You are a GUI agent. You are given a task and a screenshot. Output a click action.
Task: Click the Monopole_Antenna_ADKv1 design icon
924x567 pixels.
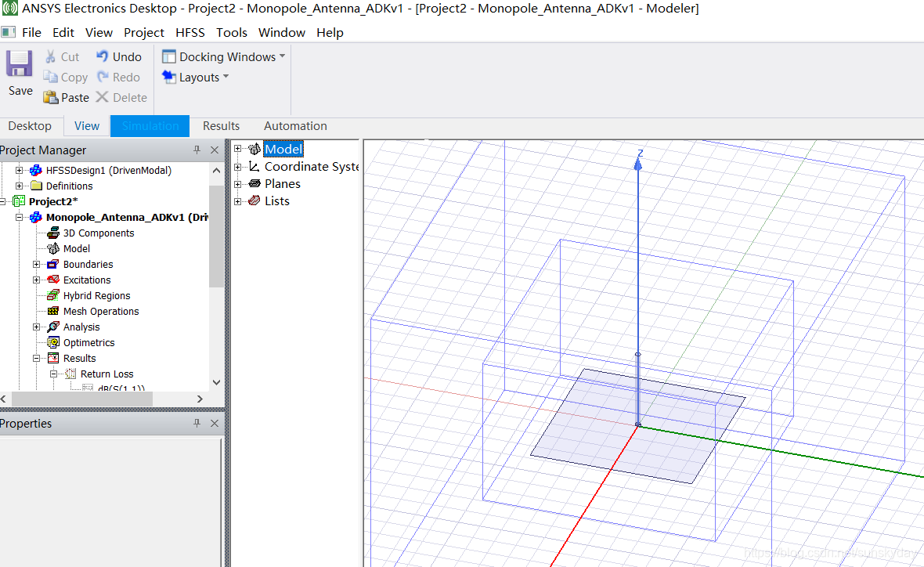[36, 217]
